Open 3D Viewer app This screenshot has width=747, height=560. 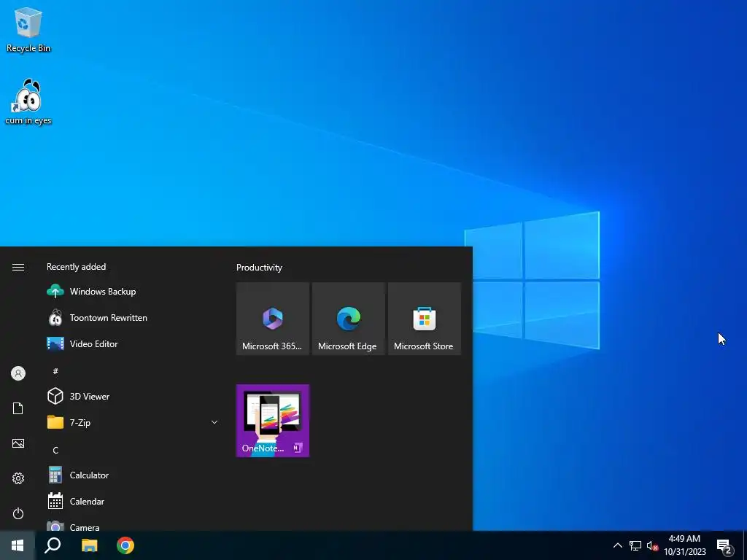[133, 396]
